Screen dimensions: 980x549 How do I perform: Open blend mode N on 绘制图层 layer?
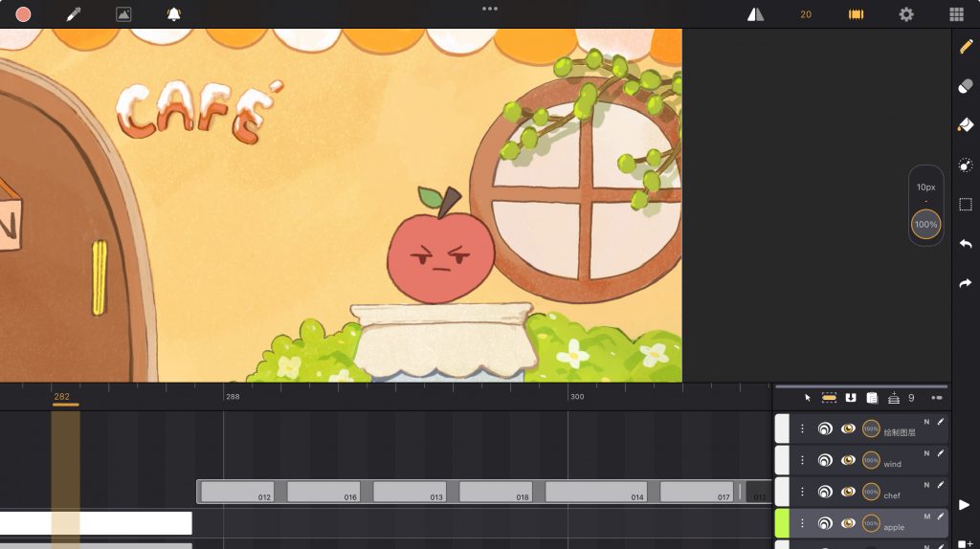point(926,422)
